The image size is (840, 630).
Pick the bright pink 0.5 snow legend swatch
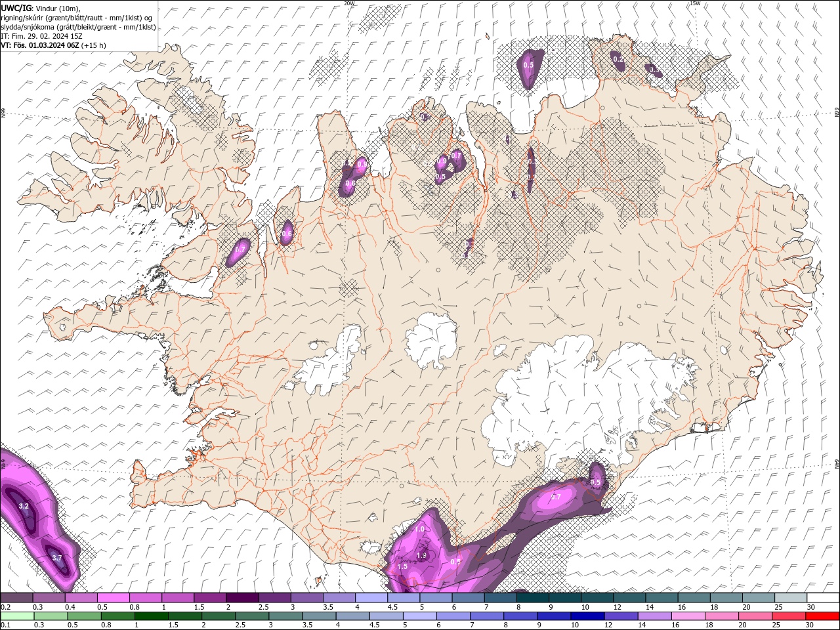point(114,598)
